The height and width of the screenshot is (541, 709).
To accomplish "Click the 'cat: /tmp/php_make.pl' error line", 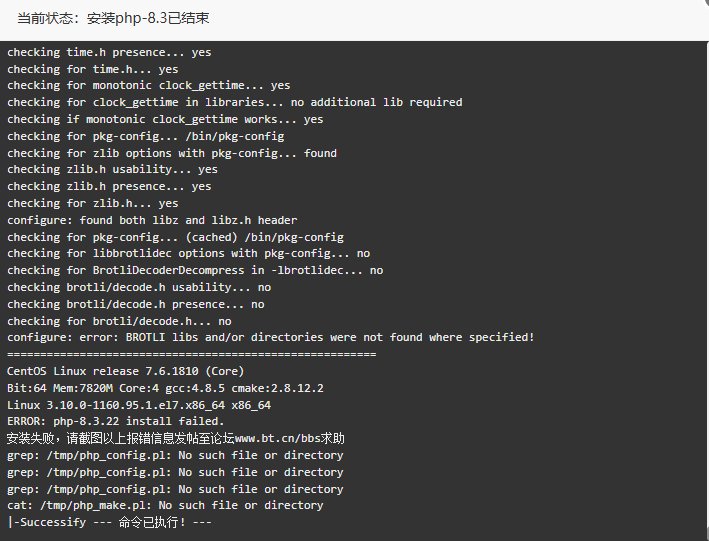I will click(x=165, y=505).
